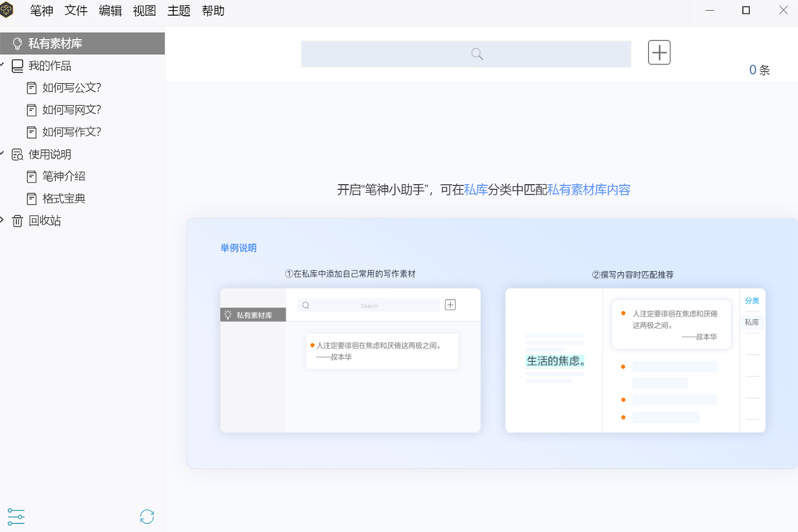Click the example illustration of matching recommendations
The image size is (798, 532).
(635, 361)
